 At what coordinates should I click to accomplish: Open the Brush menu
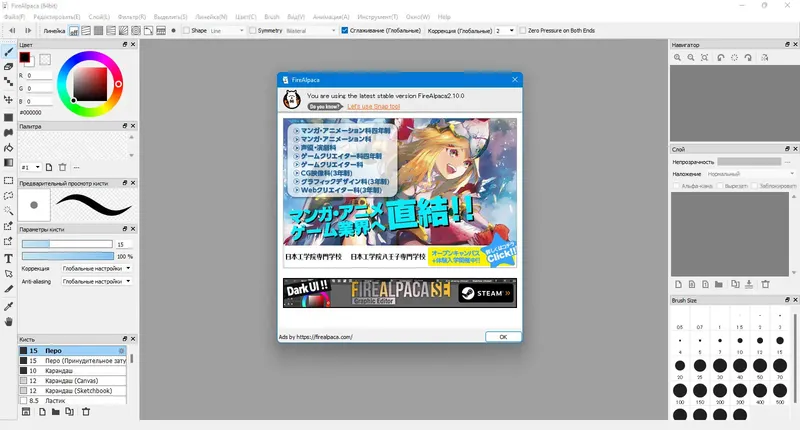pyautogui.click(x=272, y=17)
